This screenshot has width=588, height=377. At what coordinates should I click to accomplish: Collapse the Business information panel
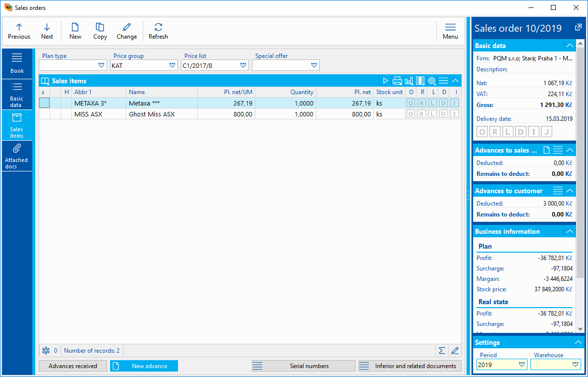click(x=570, y=231)
